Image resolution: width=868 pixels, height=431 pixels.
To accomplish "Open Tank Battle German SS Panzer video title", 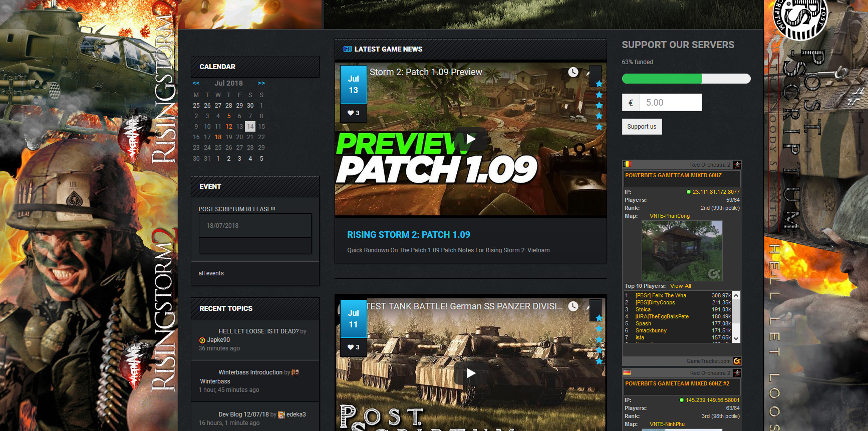I will [x=465, y=306].
